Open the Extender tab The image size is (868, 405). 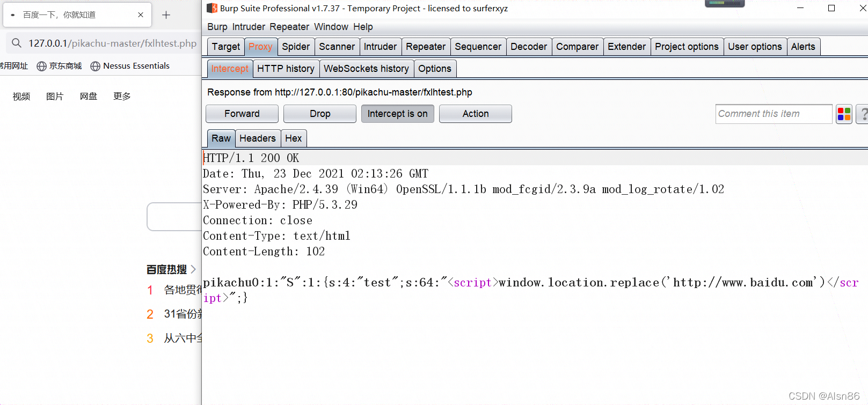coord(626,47)
